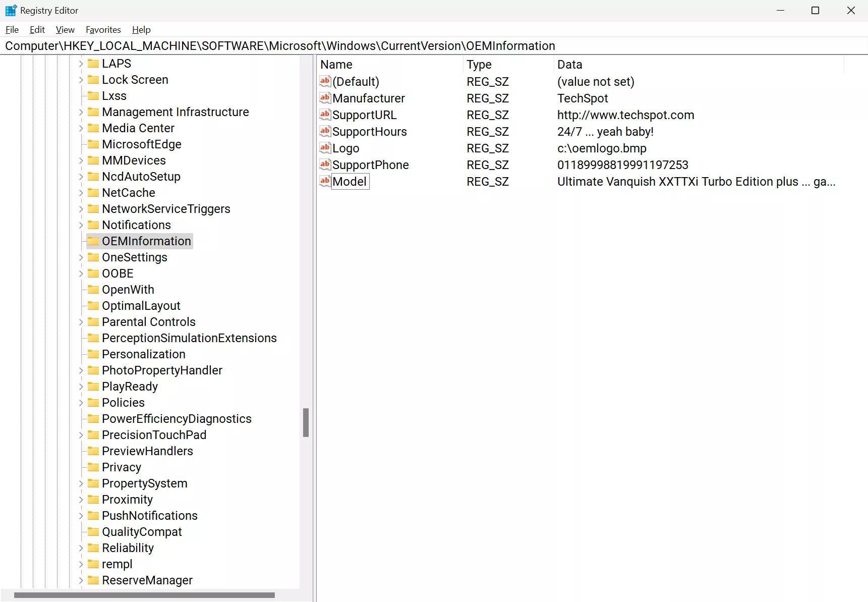
Task: Click the TechSpot data value
Action: click(583, 98)
